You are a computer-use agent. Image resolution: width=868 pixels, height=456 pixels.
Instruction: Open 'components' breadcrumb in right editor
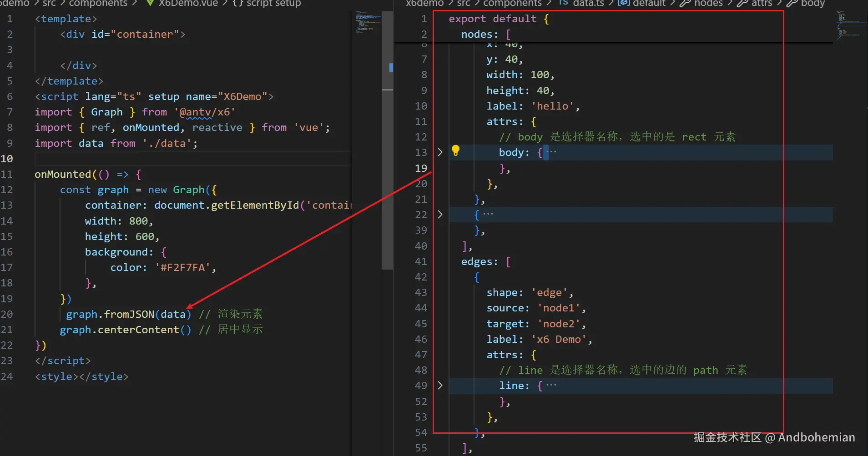[512, 3]
